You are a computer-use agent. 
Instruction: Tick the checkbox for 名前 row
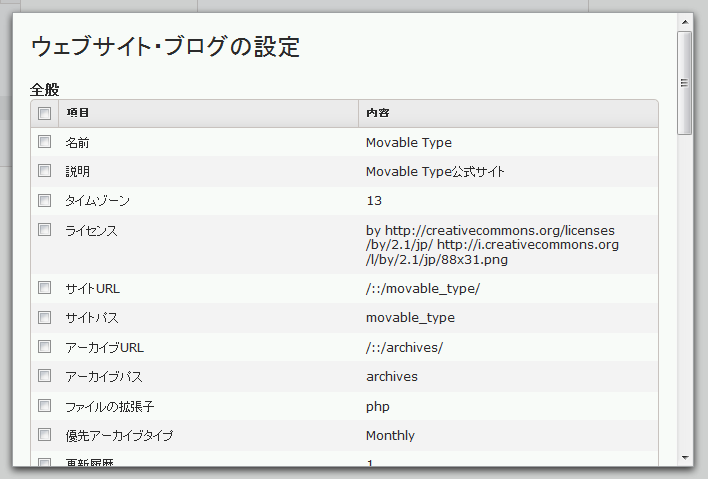coord(44,142)
